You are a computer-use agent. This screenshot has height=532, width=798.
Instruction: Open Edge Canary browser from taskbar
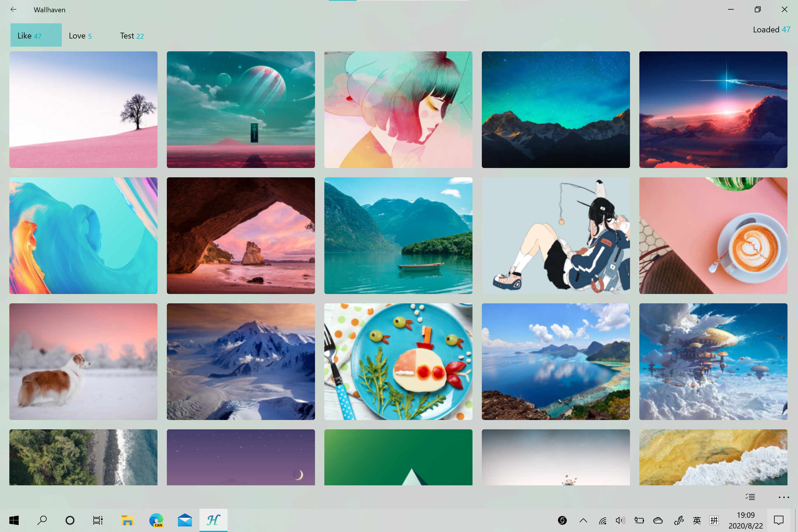(156, 520)
